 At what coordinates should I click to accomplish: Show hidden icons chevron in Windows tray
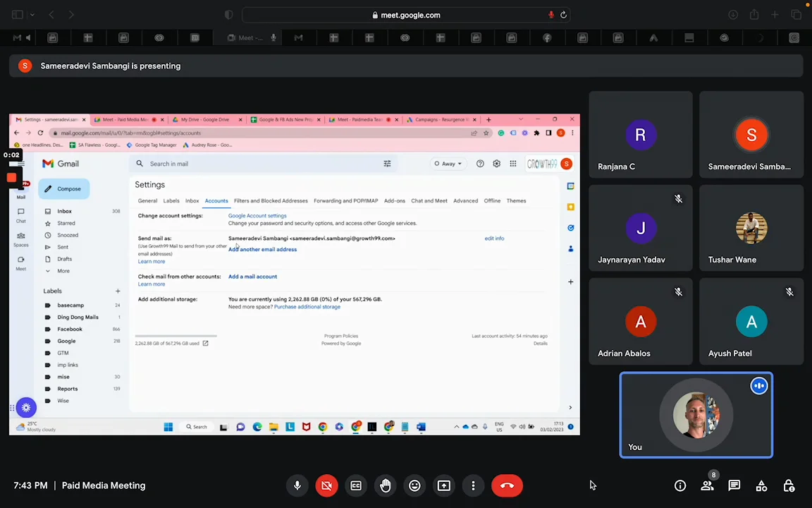click(x=456, y=427)
